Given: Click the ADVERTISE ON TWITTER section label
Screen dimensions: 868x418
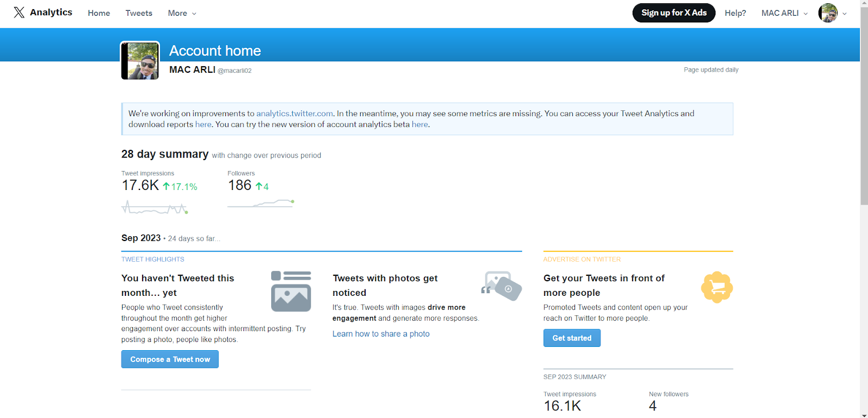Looking at the screenshot, I should [x=582, y=259].
